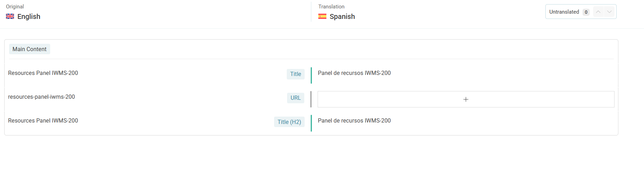Click the Untranslated filter label
The height and width of the screenshot is (181, 644).
point(564,12)
